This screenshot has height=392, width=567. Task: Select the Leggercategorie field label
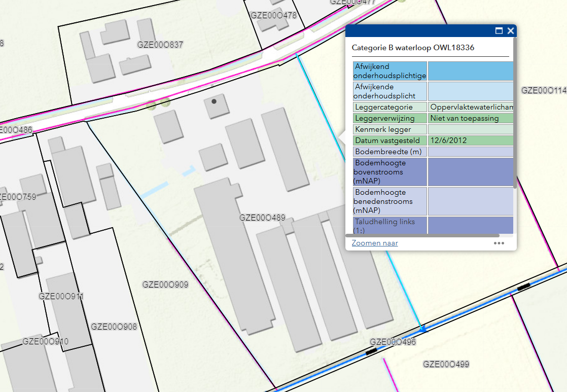coord(390,107)
